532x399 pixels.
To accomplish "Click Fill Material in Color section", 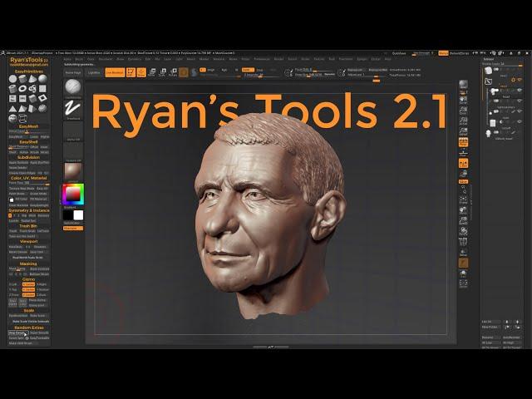I will (39, 199).
